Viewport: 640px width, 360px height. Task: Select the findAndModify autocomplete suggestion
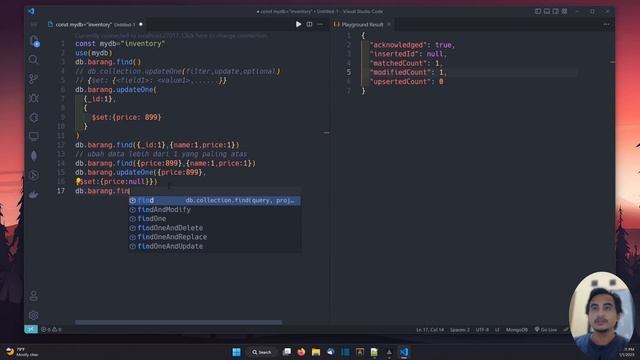coord(215,209)
